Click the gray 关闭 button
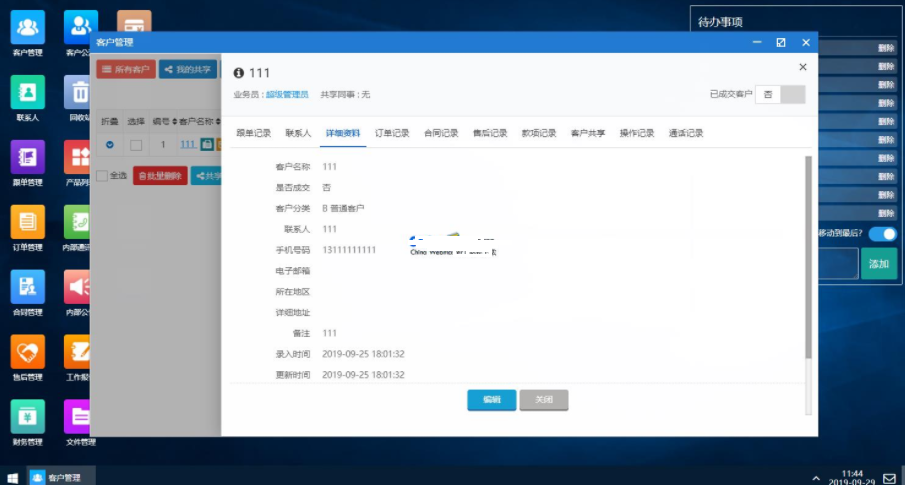The height and width of the screenshot is (485, 905). [x=544, y=400]
